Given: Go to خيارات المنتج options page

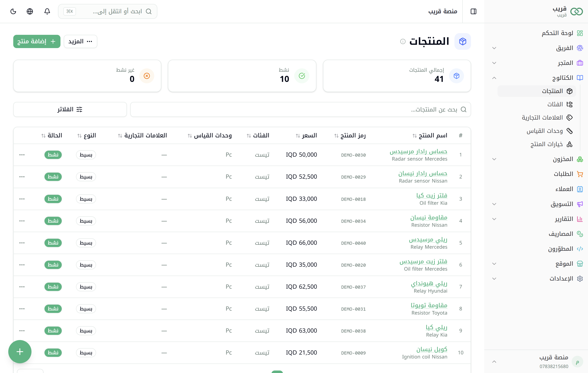Looking at the screenshot, I should [x=537, y=144].
